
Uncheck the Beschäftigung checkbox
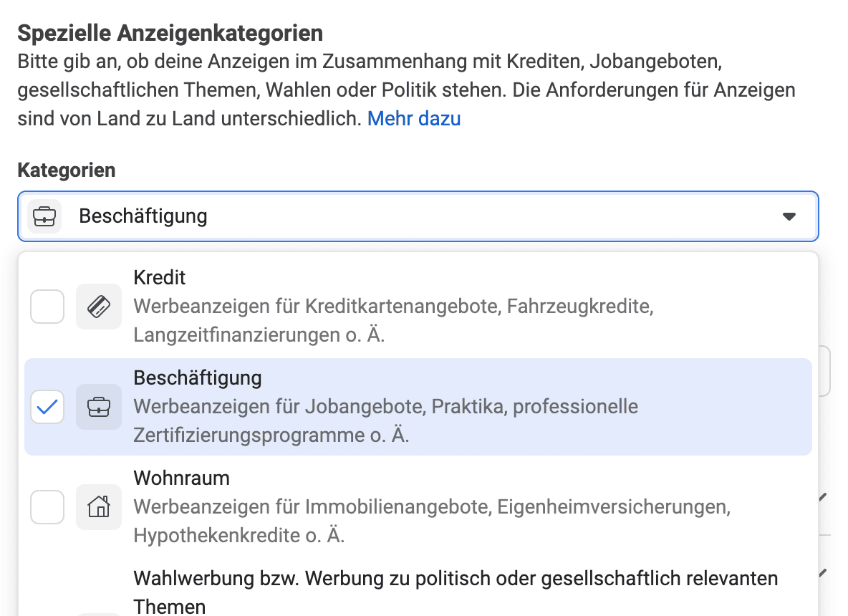pyautogui.click(x=47, y=407)
